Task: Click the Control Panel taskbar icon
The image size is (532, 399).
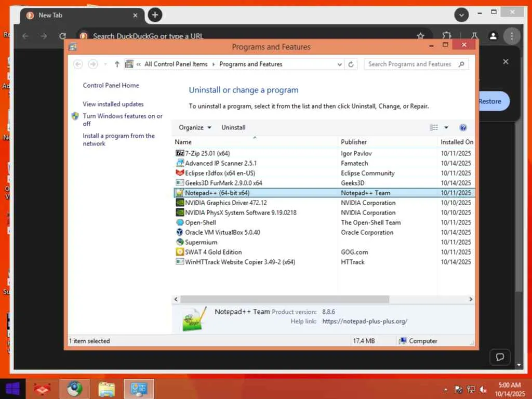Action: [139, 389]
